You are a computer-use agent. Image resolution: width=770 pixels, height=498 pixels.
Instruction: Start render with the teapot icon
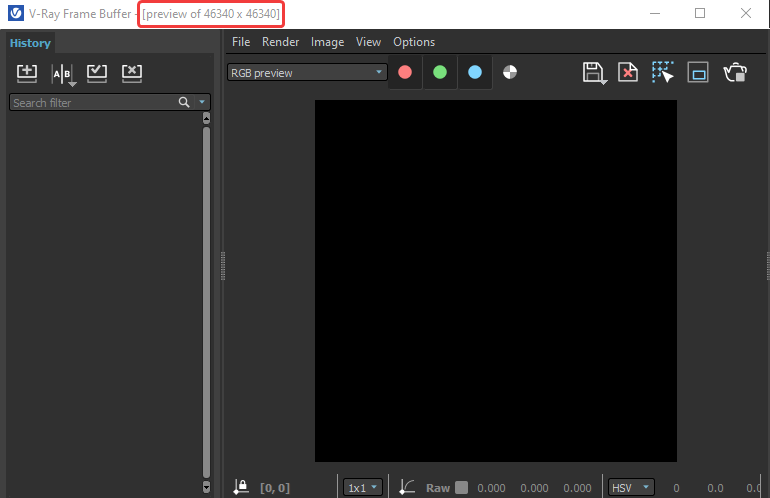tap(735, 73)
